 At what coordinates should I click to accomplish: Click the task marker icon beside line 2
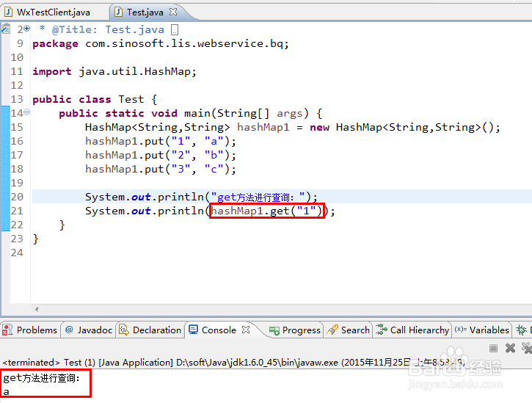[x=6, y=29]
